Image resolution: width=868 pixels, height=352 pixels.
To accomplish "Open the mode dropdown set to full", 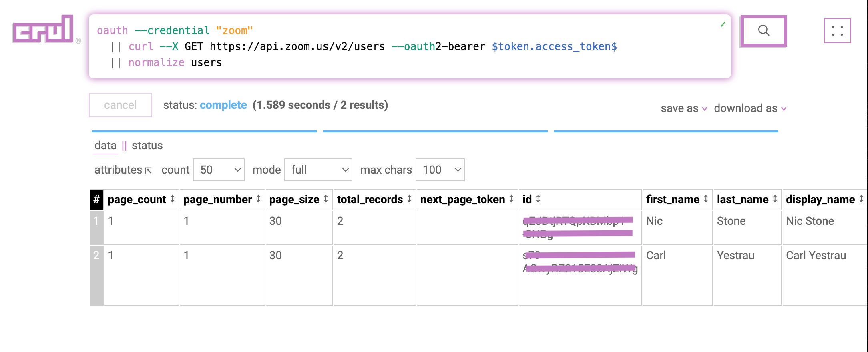I will [x=318, y=170].
